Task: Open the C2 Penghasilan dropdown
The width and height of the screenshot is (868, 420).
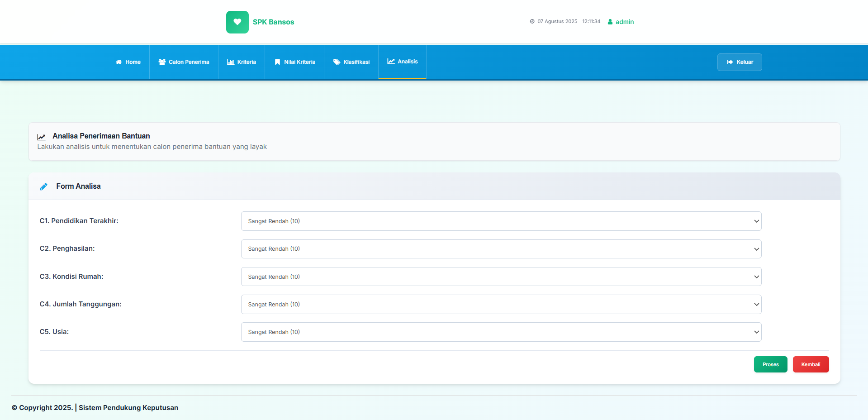Action: [501, 249]
